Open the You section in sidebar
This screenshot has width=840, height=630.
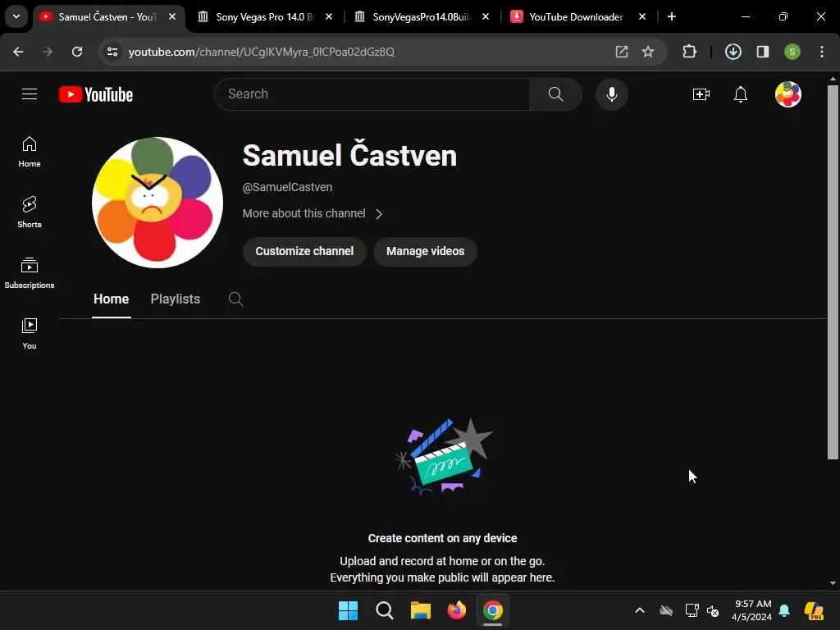coord(30,334)
